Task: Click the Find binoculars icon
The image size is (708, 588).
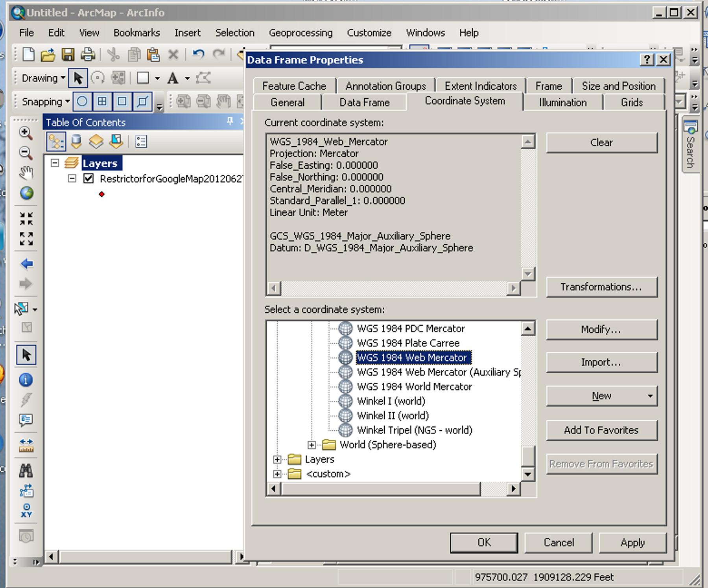Action: (x=26, y=470)
